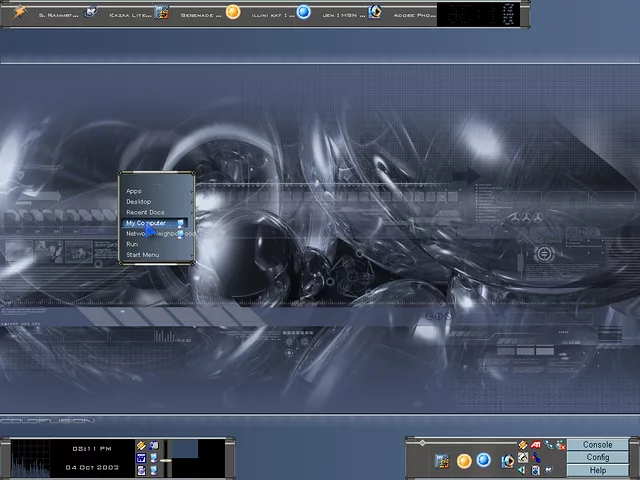Switch to the Jen : MSN task
Viewport: 640px width, 480px height.
pos(344,16)
